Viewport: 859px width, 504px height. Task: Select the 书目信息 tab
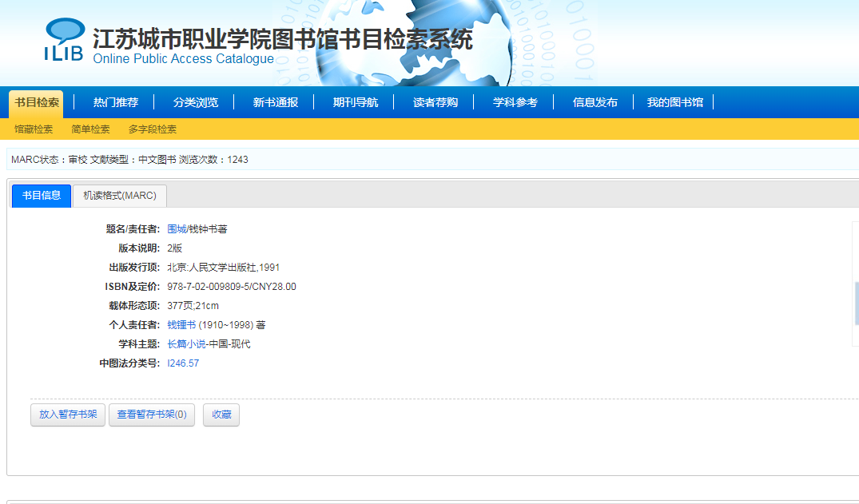pos(42,196)
